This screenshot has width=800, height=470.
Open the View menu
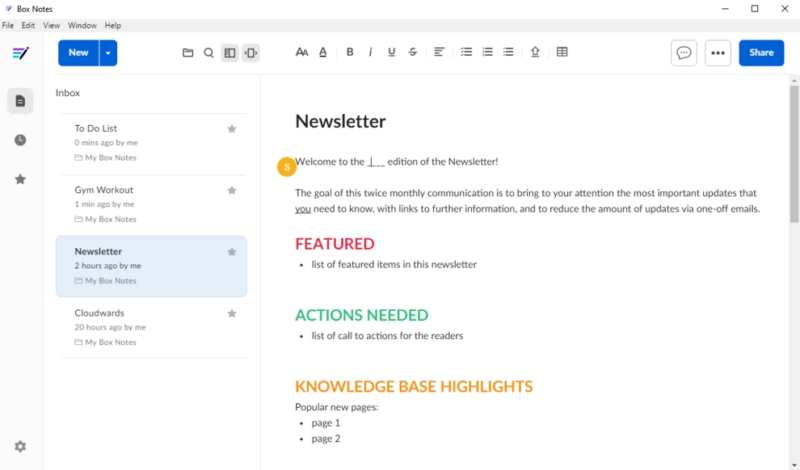coord(51,25)
